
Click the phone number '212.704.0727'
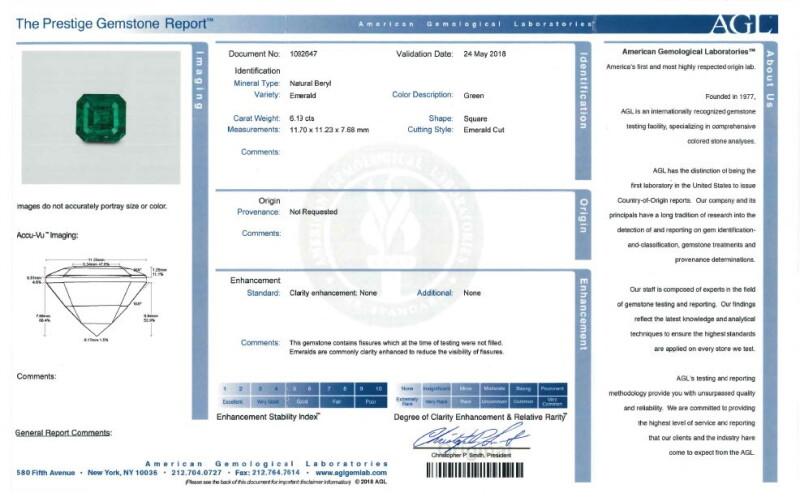(196, 473)
